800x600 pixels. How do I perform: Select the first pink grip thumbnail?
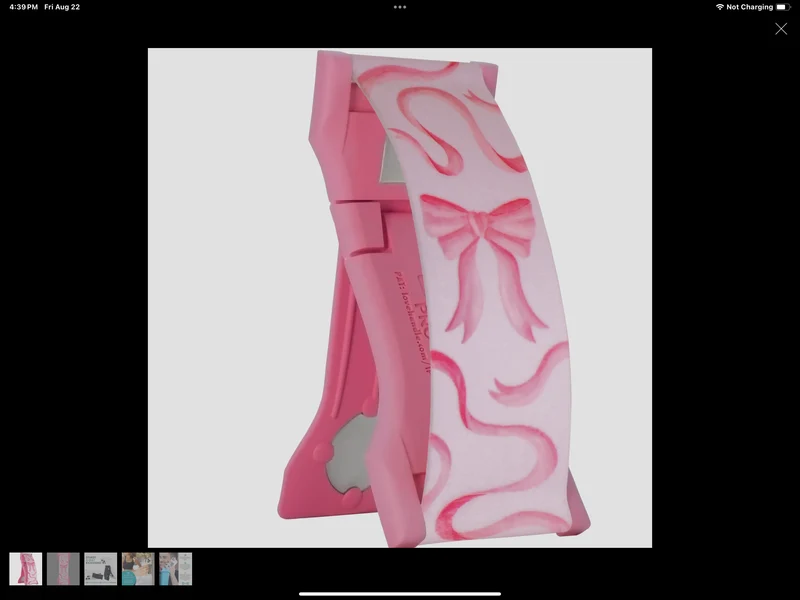click(x=26, y=569)
